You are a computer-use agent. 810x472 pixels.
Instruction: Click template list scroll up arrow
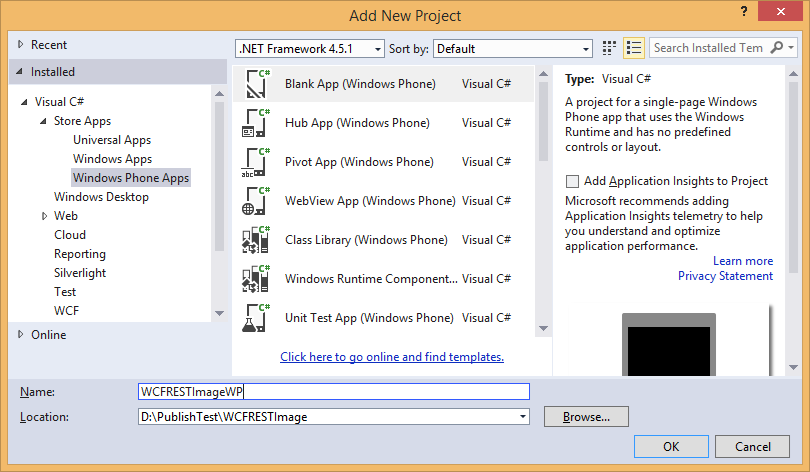coord(543,74)
